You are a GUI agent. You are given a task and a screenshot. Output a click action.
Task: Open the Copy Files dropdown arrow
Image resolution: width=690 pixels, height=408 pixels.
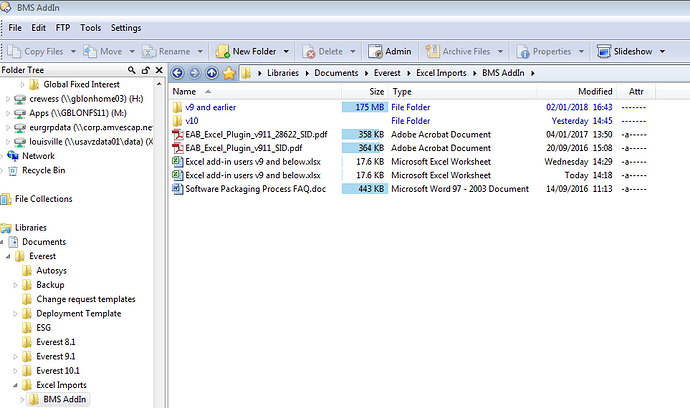(73, 51)
